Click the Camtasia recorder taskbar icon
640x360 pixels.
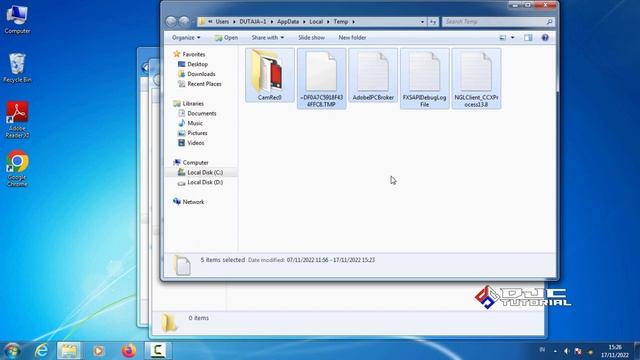point(158,351)
